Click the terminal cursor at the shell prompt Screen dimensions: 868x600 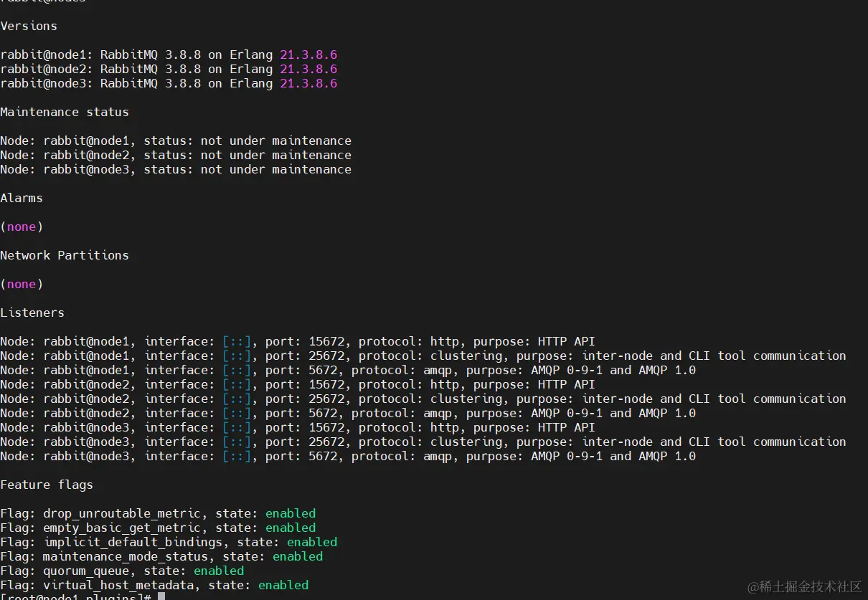pos(161,596)
